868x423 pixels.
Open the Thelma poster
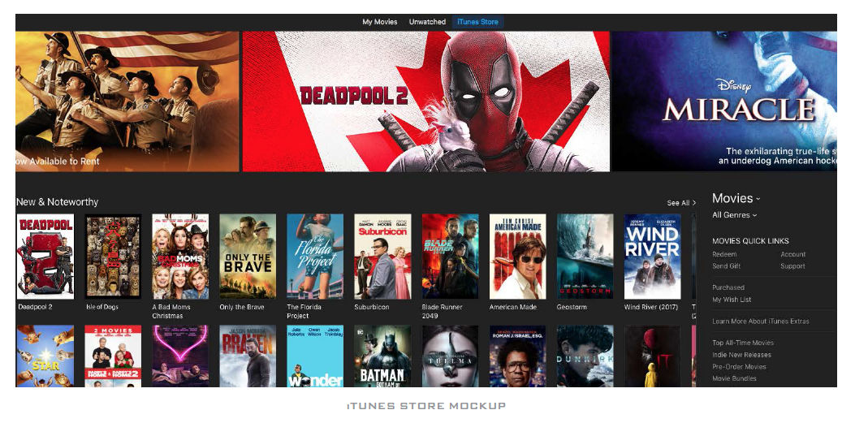450,356
